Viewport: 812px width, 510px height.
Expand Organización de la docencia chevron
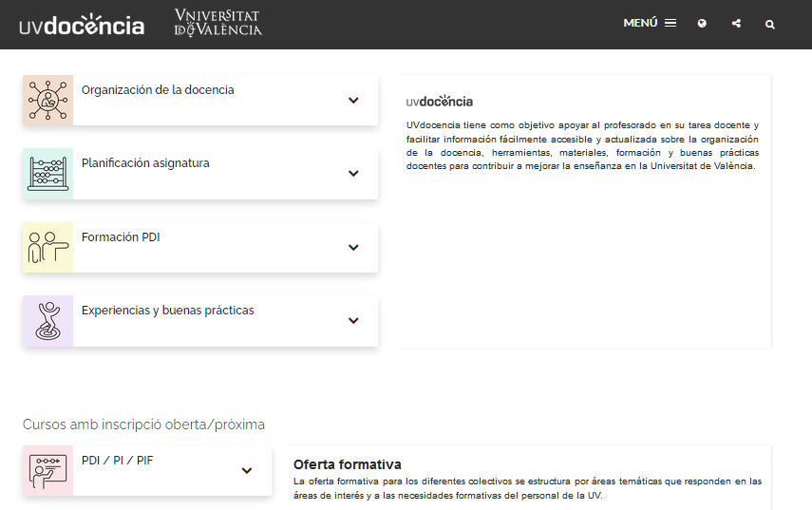point(353,101)
